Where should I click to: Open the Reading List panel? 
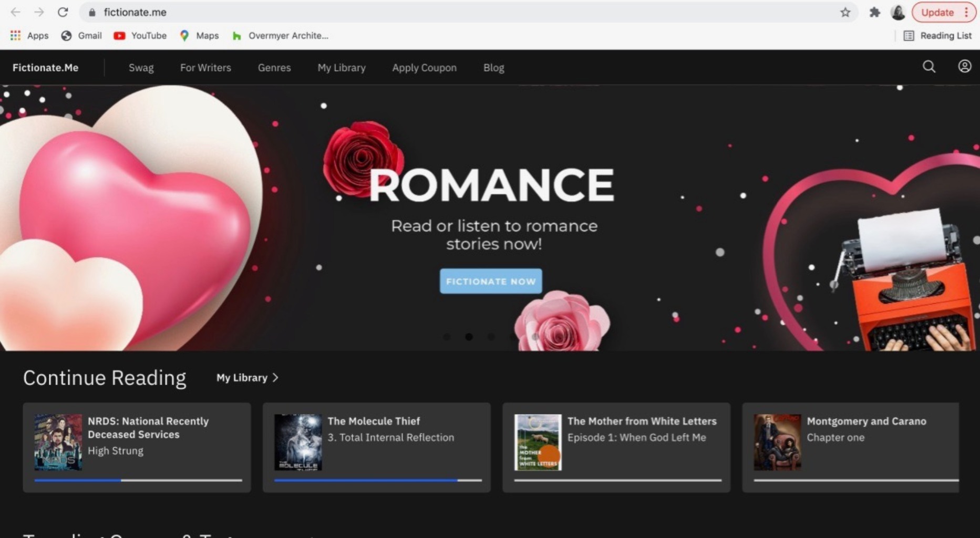pyautogui.click(x=937, y=35)
